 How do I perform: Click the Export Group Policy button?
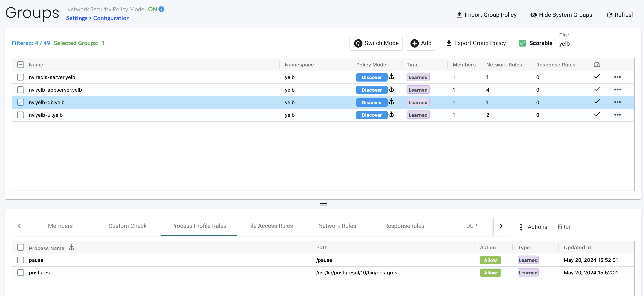(476, 43)
